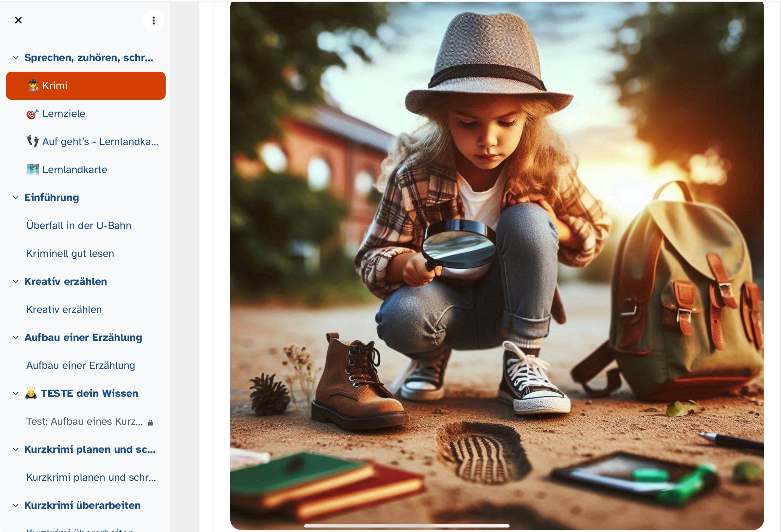Open the Kurzkrimi planen und schr... activity link
This screenshot has height=532, width=781.
tap(91, 477)
